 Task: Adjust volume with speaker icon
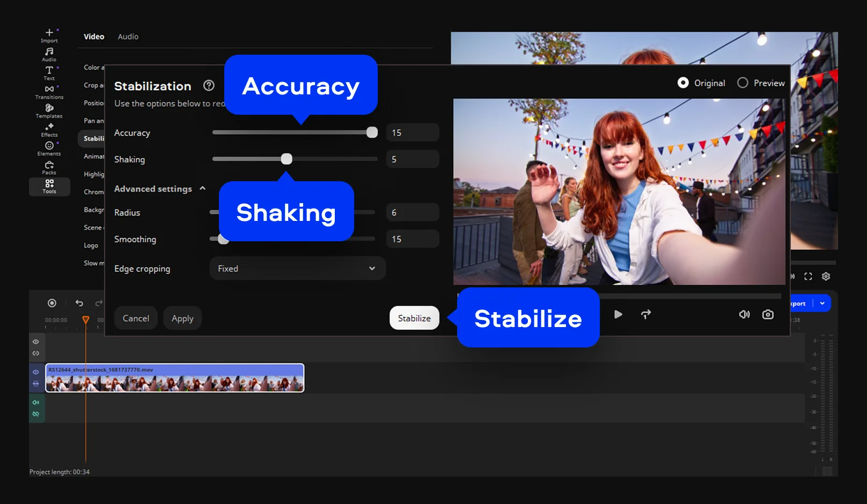(x=744, y=314)
